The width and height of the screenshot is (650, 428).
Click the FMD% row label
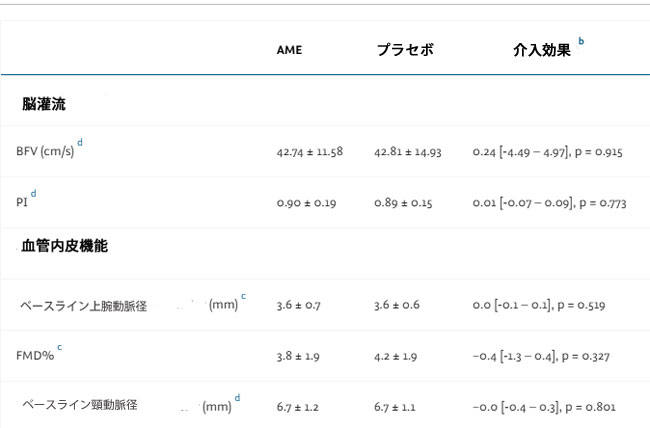pos(33,355)
